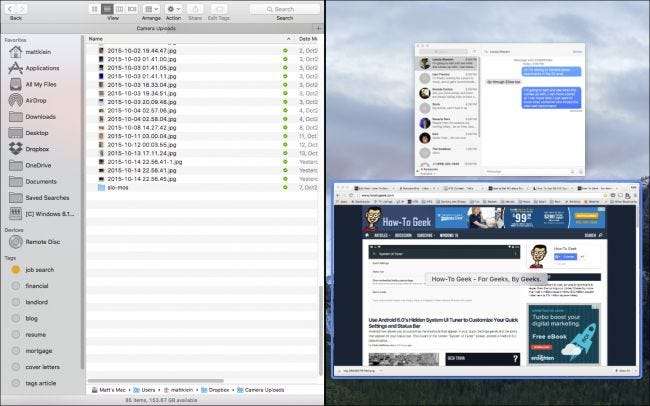The width and height of the screenshot is (650, 406).
Task: Select the slo-mos folder in list
Action: pyautogui.click(x=120, y=187)
